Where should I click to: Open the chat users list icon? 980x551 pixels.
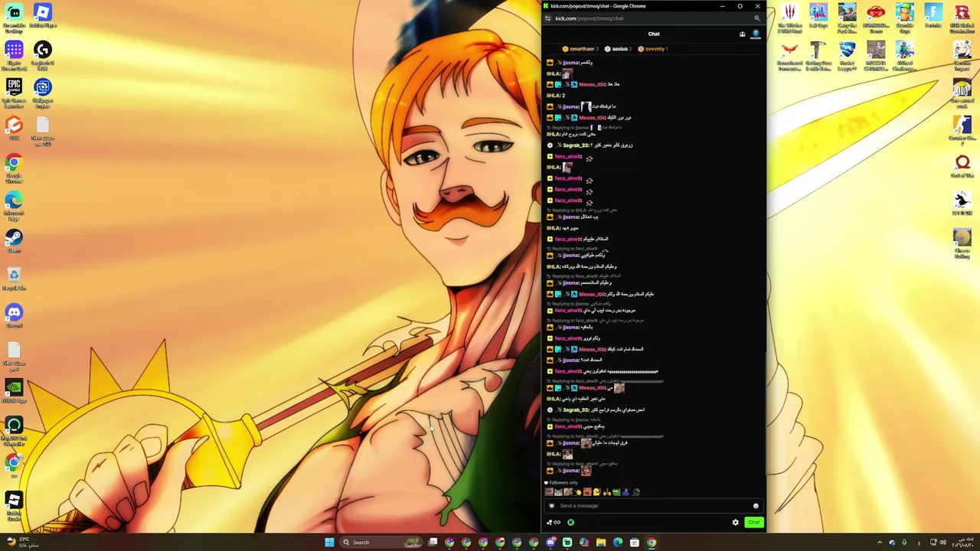[x=742, y=34]
